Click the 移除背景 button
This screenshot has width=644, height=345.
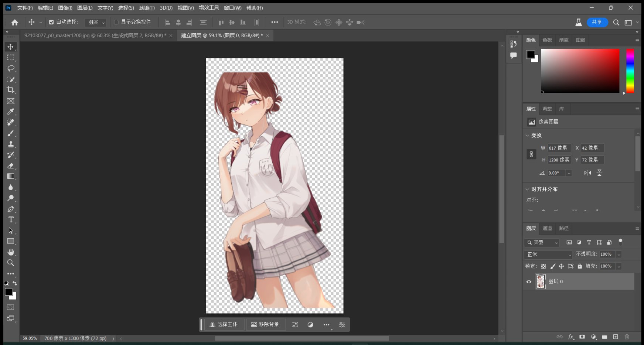click(x=265, y=324)
